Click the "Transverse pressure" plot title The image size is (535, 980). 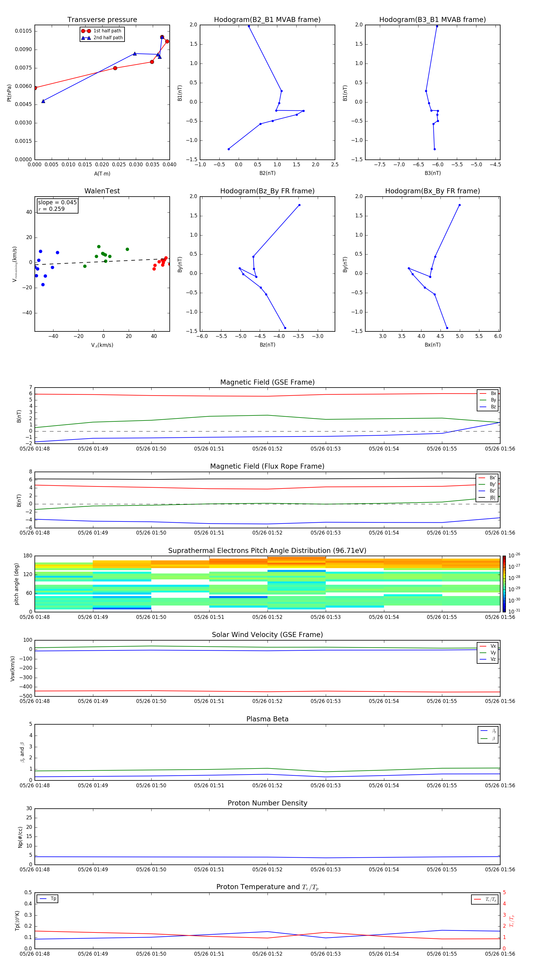(102, 20)
